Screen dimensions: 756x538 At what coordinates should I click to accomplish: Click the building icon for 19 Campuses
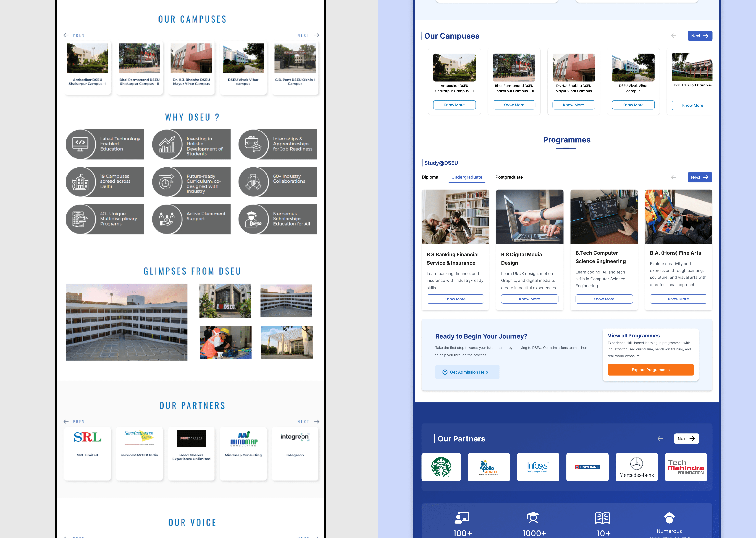80,182
